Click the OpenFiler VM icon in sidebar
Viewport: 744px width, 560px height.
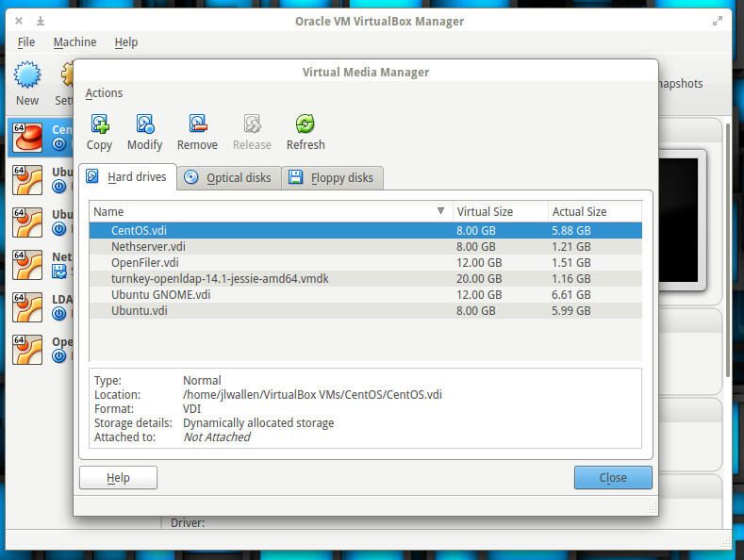click(x=27, y=350)
